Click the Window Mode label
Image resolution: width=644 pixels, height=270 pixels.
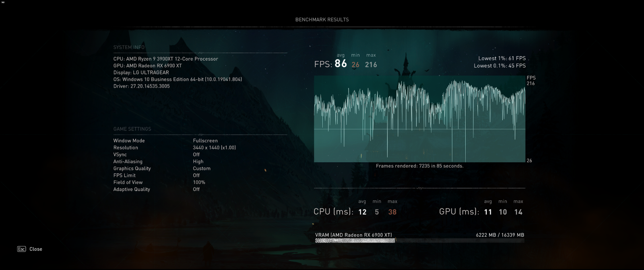(x=129, y=141)
